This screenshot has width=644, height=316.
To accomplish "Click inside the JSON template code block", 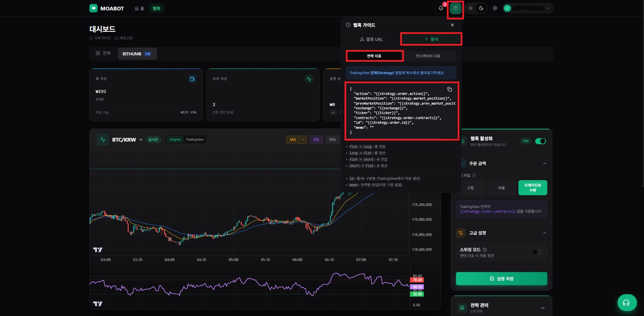I will [402, 111].
